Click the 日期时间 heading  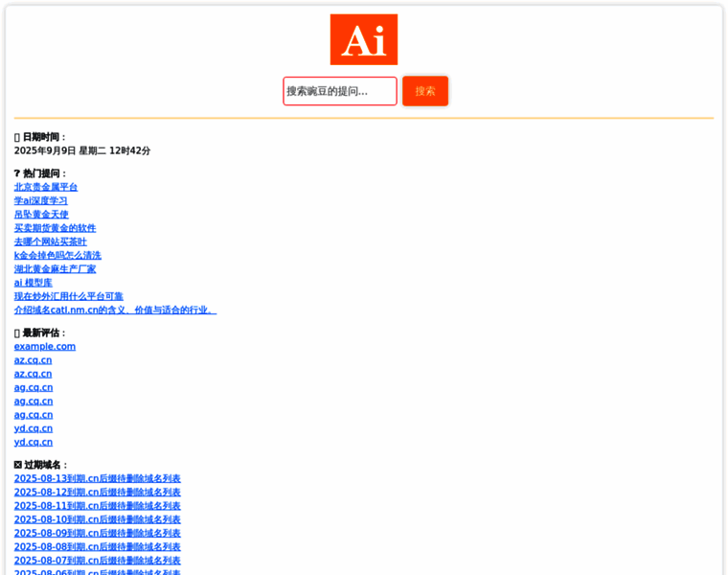click(40, 137)
